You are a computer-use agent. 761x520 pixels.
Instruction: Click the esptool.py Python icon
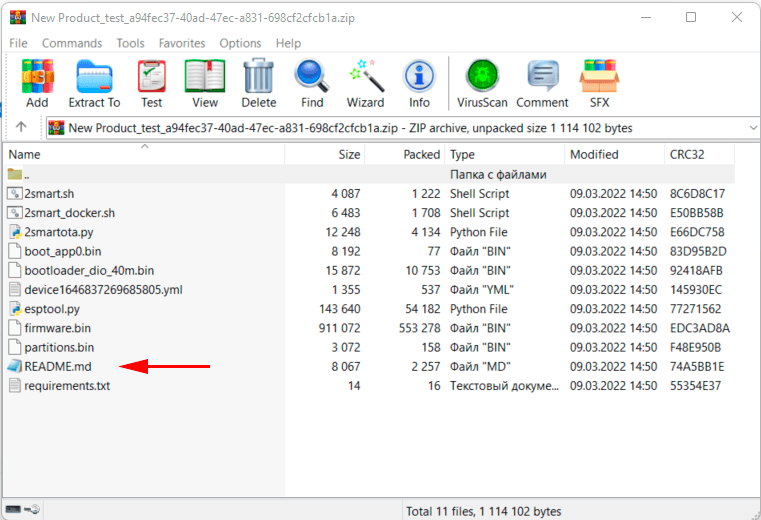16,309
